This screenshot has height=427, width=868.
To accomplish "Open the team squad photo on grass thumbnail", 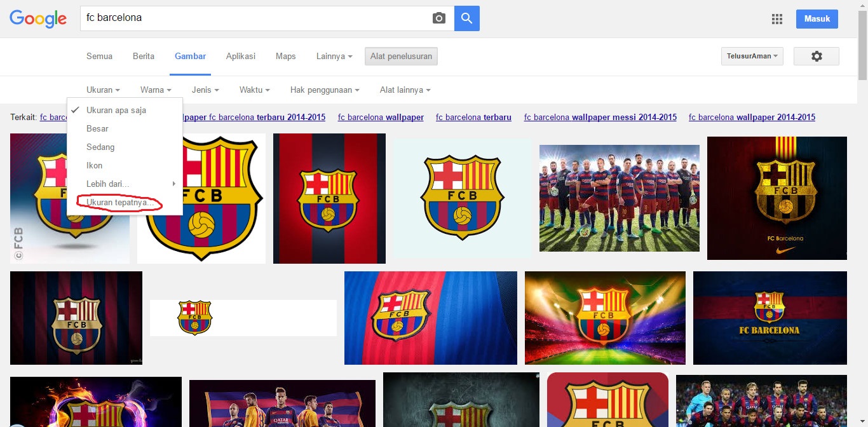I will [x=620, y=198].
